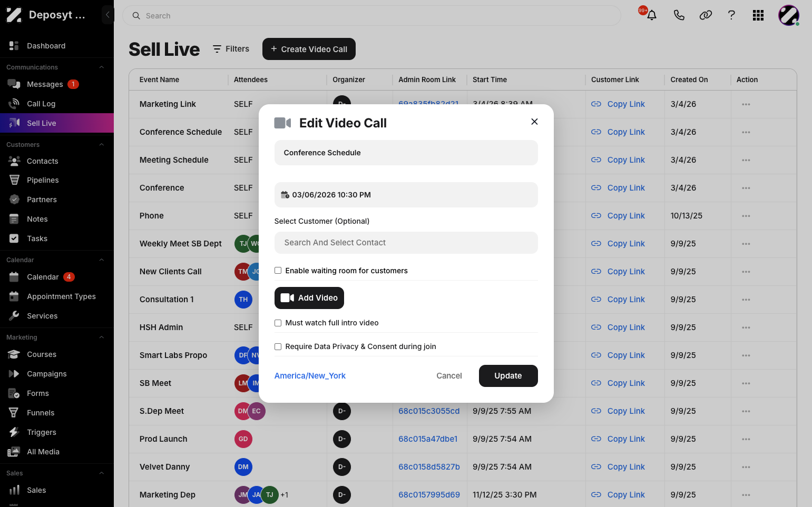Click the DM avatar in Velvet Danny row
The image size is (812, 507).
[x=243, y=467]
